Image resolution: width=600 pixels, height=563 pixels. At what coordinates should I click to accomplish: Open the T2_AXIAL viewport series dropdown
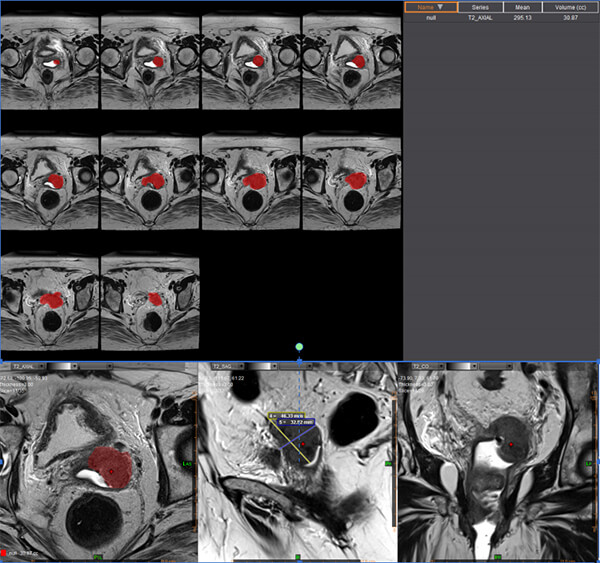point(30,367)
